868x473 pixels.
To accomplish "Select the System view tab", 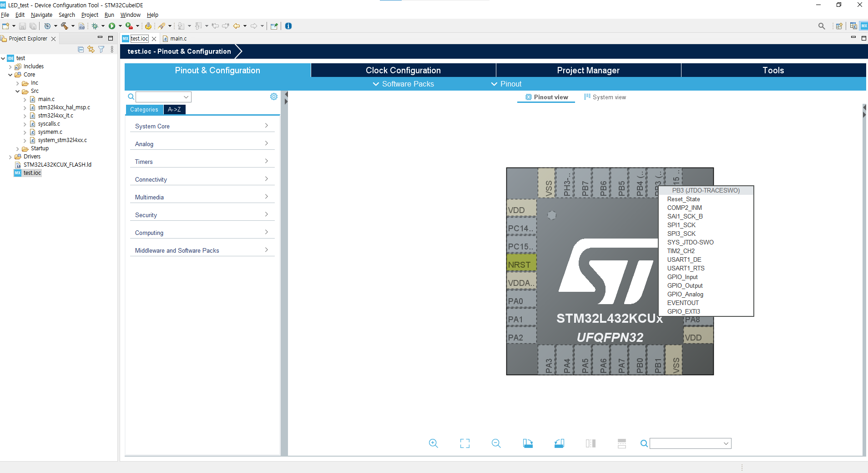I will coord(605,97).
